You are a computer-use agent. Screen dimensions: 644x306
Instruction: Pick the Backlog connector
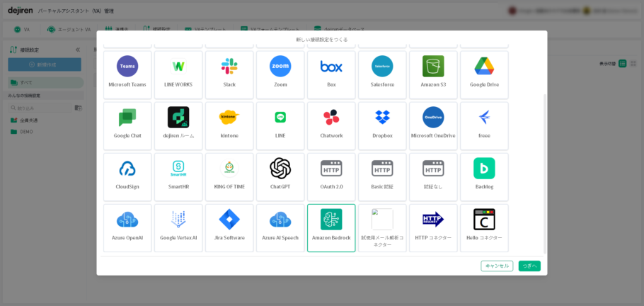484,177
